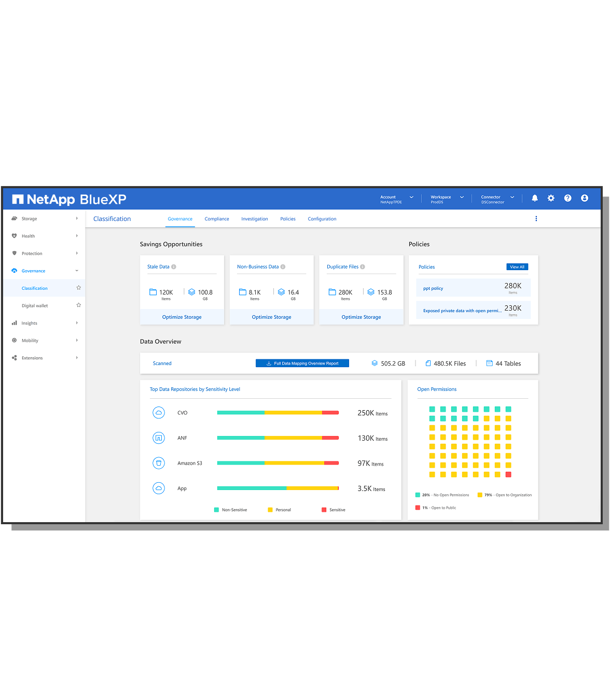610x700 pixels.
Task: Click the Amazon S3 repository icon
Action: click(159, 463)
